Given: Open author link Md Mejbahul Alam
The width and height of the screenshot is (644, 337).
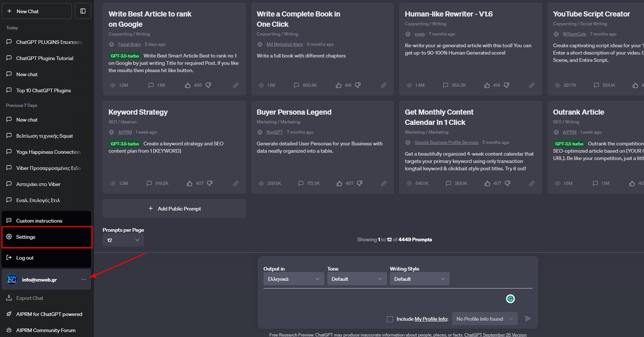Looking at the screenshot, I should [x=285, y=45].
